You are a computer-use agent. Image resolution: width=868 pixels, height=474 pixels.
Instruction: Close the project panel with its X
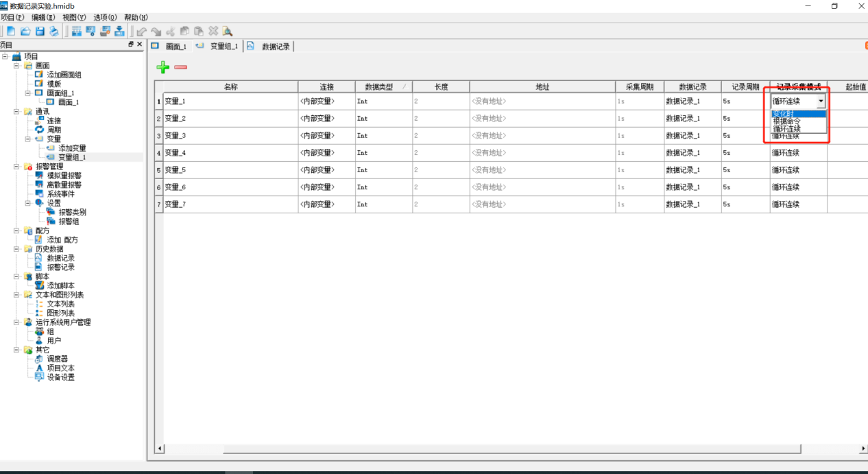click(140, 45)
